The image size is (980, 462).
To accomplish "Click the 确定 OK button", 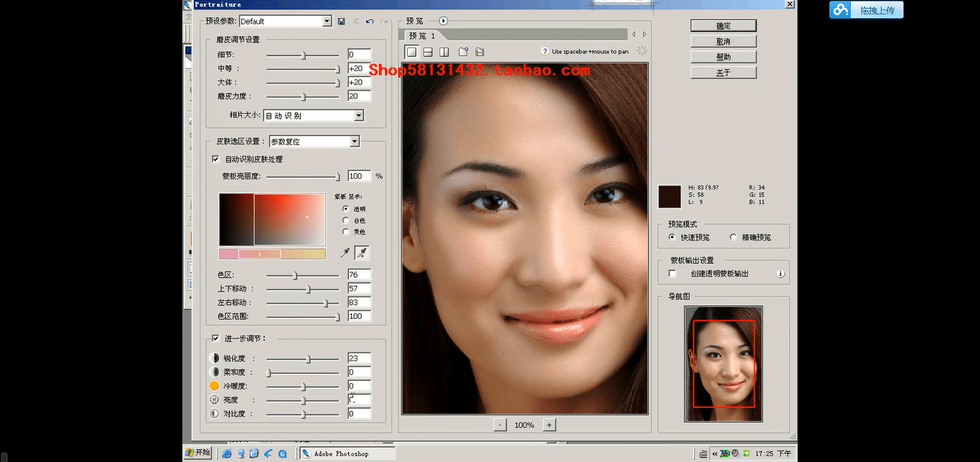I will 724,26.
